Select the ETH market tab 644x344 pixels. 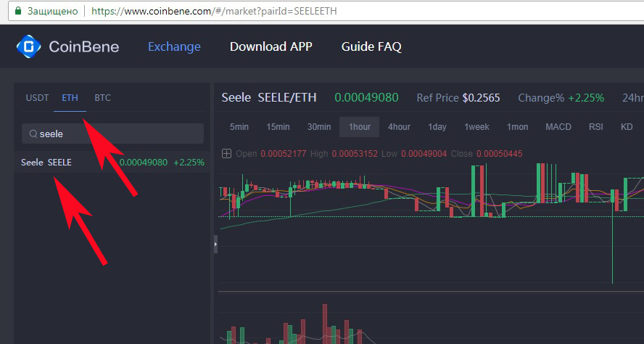(70, 98)
